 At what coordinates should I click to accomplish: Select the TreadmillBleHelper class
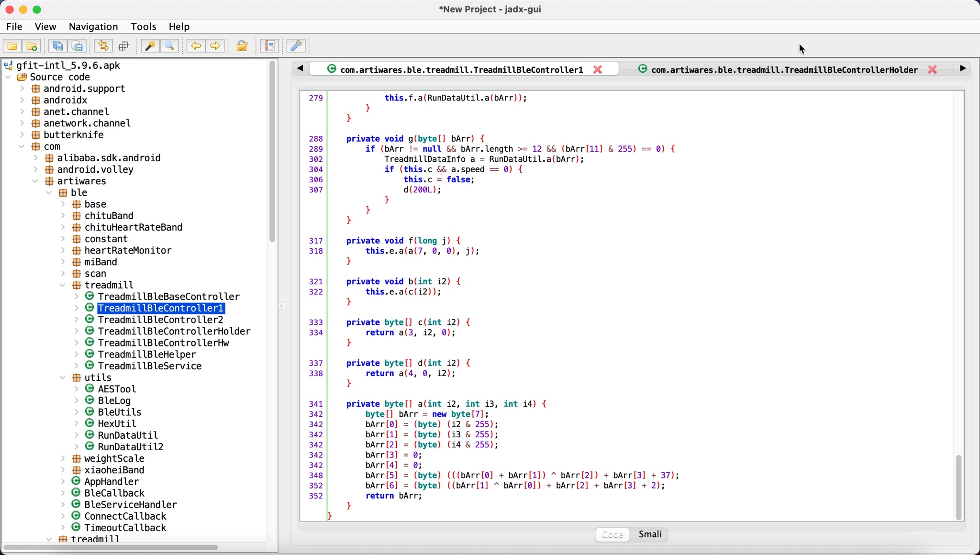(x=147, y=355)
